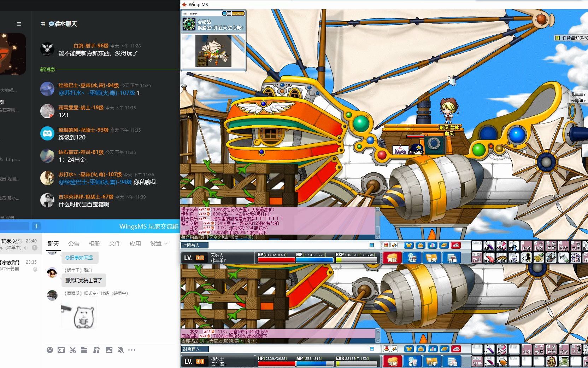Screen dimensions: 588x368
Task: Toggle chat box size button in level 95 window
Action: click(x=372, y=245)
